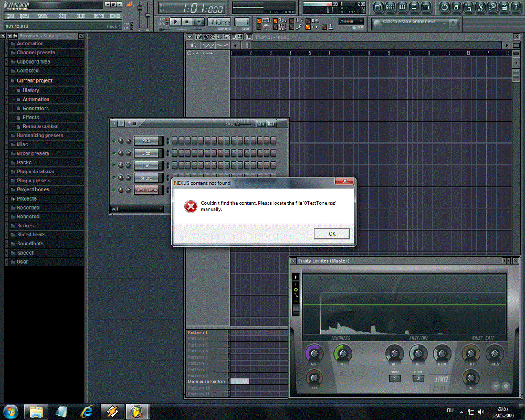The height and width of the screenshot is (420, 525).
Task: Switch to FL Studio taskbar icon
Action: (137, 412)
